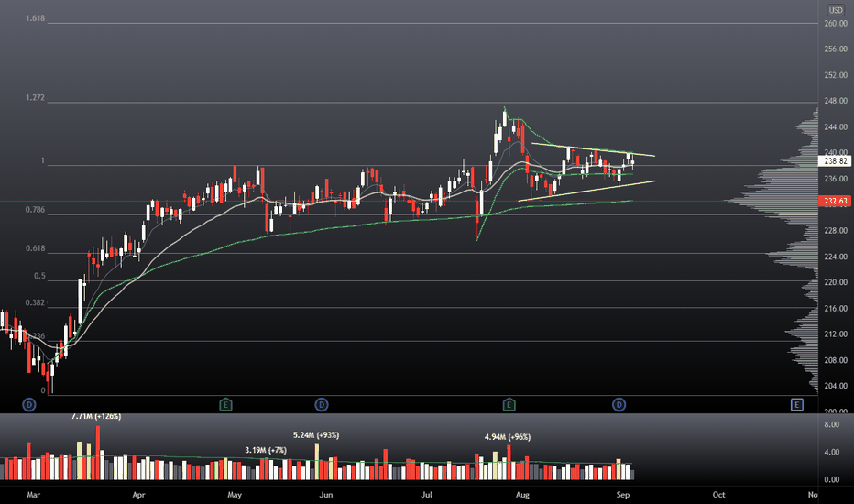The height and width of the screenshot is (504, 854).
Task: Select the lower yellow triangle trendline
Action: 586,192
